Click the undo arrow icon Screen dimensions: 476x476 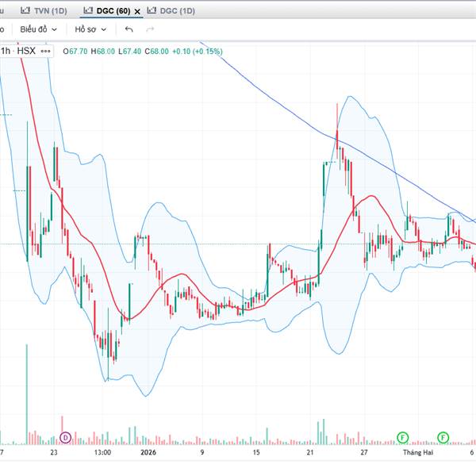pos(129,29)
